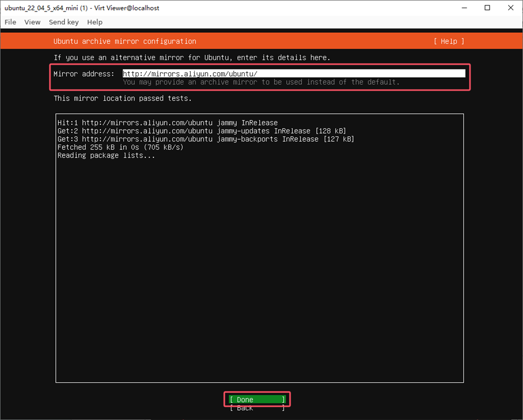The height and width of the screenshot is (420, 523).
Task: Open the File menu
Action: 10,22
